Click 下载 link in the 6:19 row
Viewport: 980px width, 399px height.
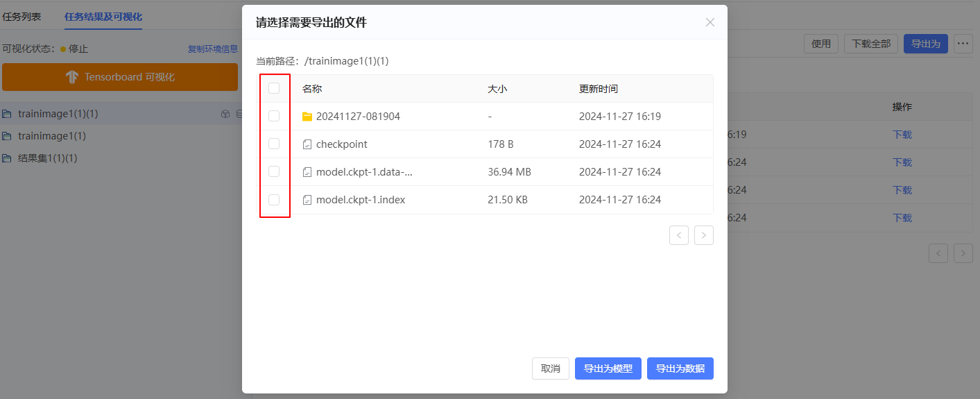click(902, 135)
